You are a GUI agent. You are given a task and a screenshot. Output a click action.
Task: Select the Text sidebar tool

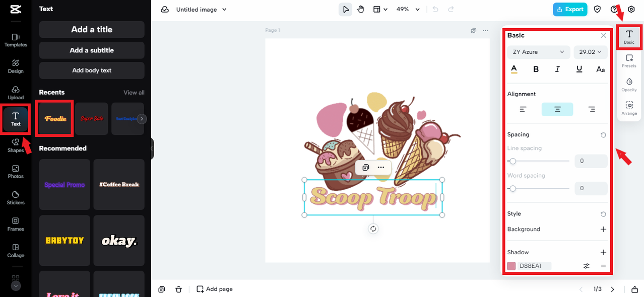pyautogui.click(x=16, y=119)
